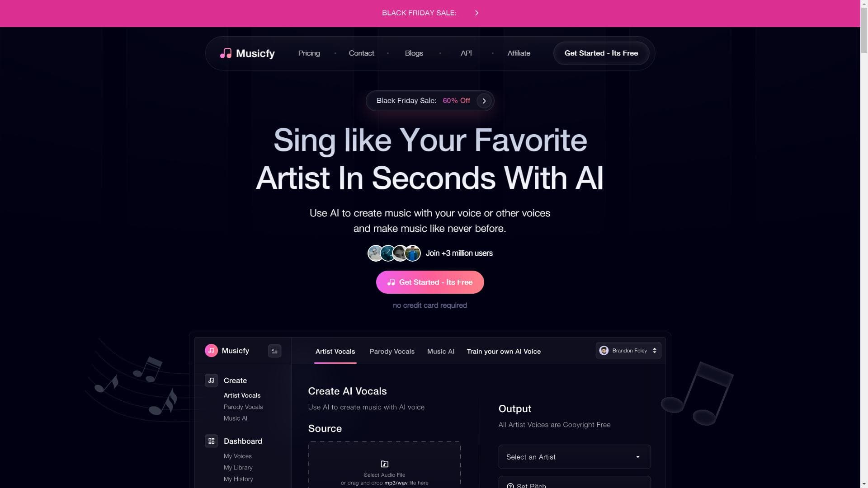Click the Musicfy music note logo
Viewport: 868px width, 488px height.
point(226,53)
